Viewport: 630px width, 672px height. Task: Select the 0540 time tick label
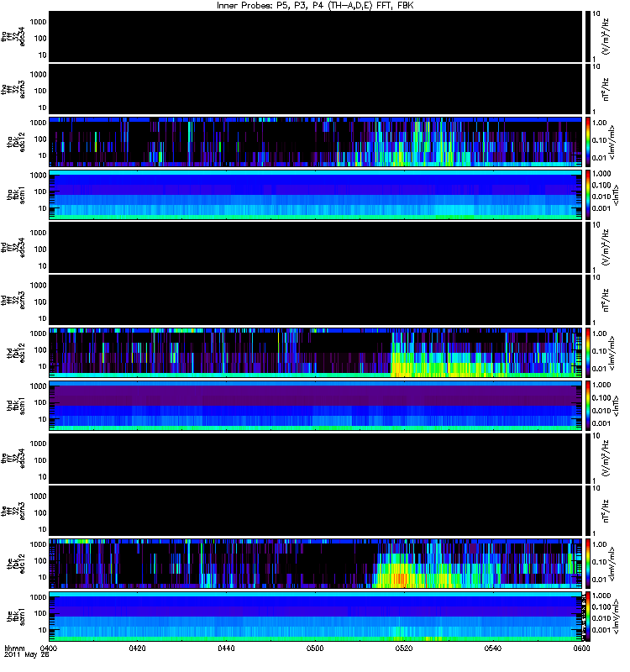pos(493,648)
